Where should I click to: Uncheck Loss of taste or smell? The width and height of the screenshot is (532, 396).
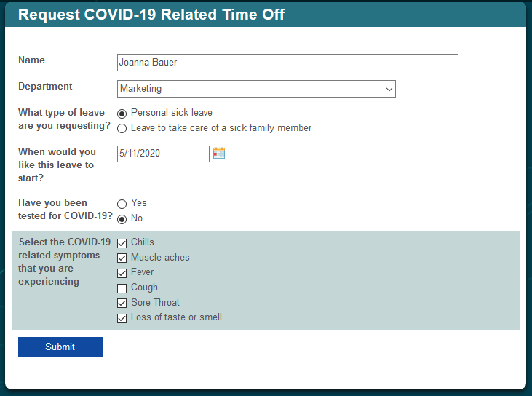tap(122, 318)
